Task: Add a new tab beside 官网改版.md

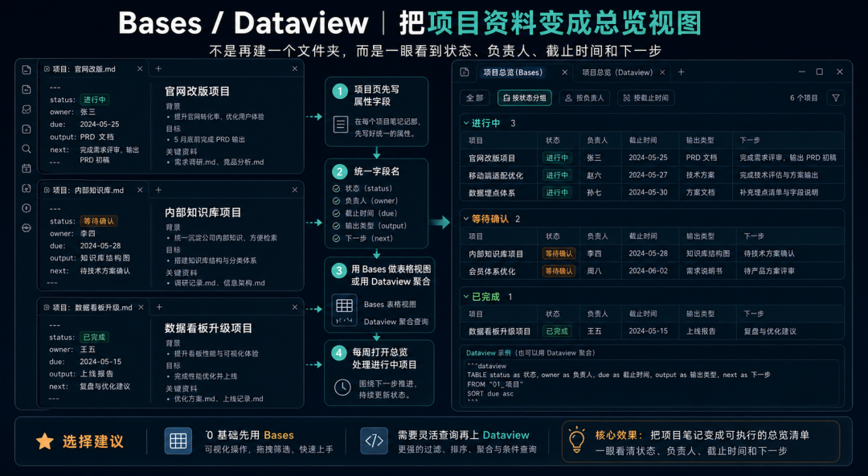Action: [158, 68]
